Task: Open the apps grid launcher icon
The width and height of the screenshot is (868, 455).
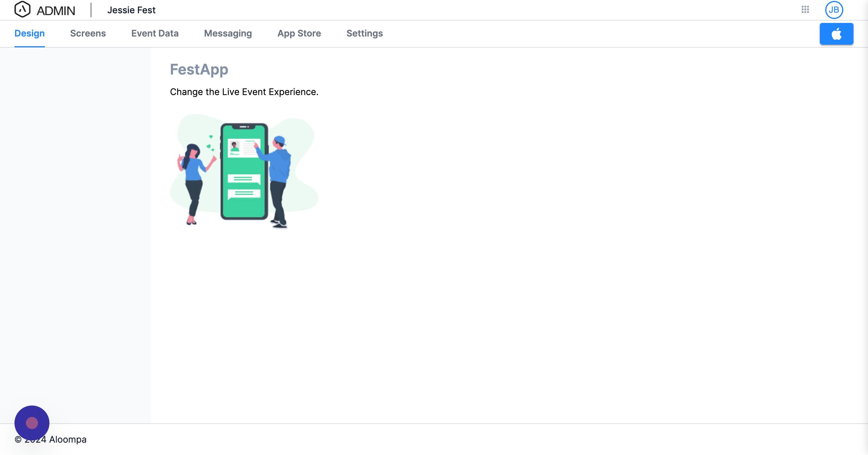Action: click(805, 9)
